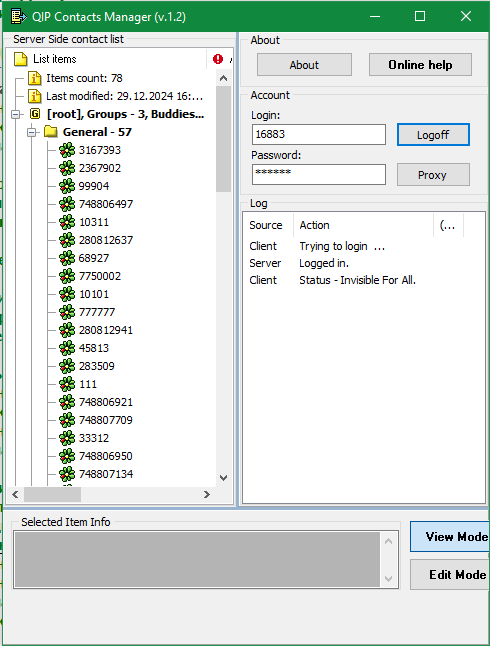Click the Action column header in Log
Screen dimensions: 490x646
coord(363,225)
